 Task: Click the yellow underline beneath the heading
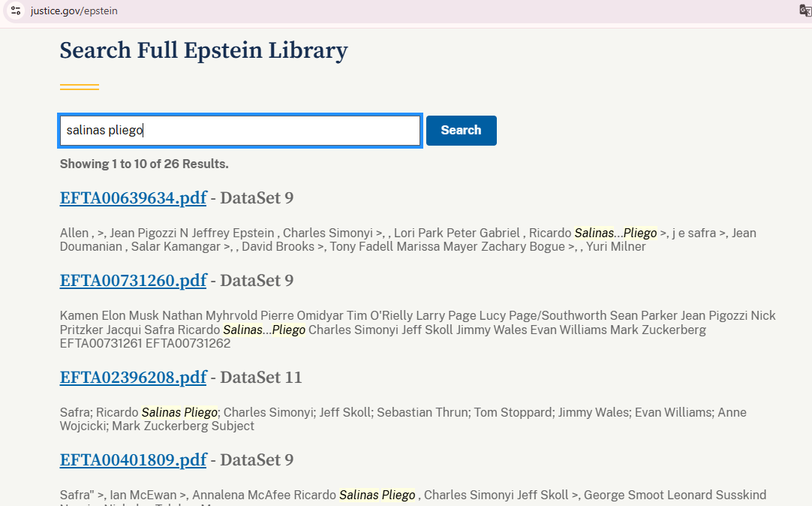click(80, 87)
